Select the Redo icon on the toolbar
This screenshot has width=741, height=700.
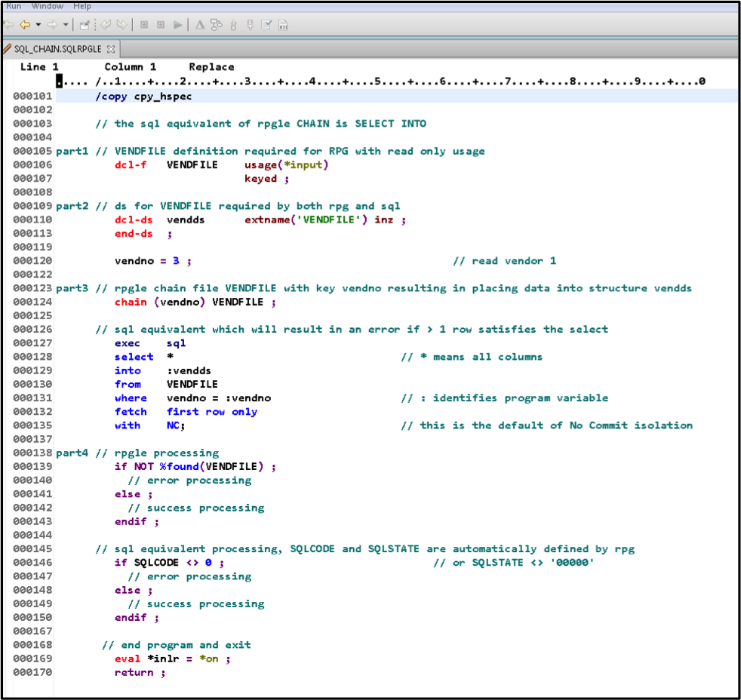tap(121, 24)
